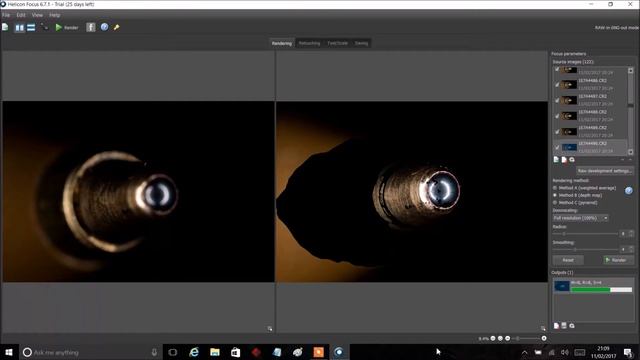The image size is (640, 360).
Task: Click third icon below Outputs list
Action: pos(572,326)
